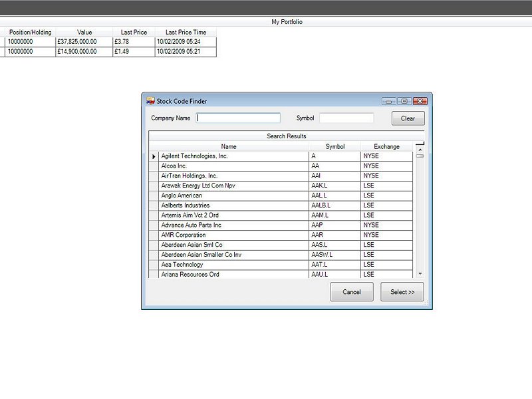Select Ariana Resources Ord row

point(281,274)
